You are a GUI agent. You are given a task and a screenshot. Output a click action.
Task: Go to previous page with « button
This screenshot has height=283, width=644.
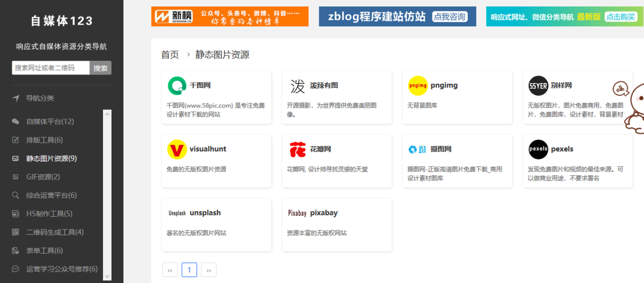pyautogui.click(x=170, y=270)
